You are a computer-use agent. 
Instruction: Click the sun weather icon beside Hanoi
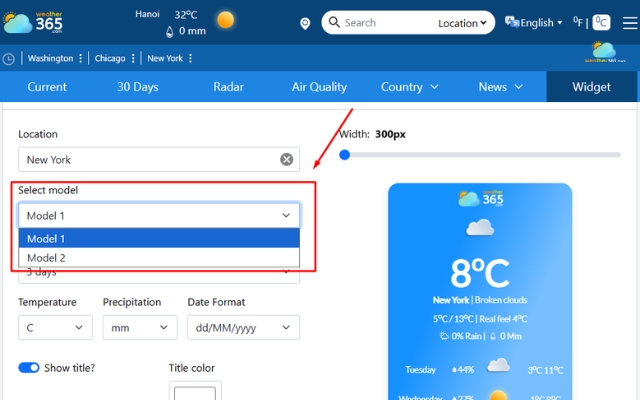(225, 20)
